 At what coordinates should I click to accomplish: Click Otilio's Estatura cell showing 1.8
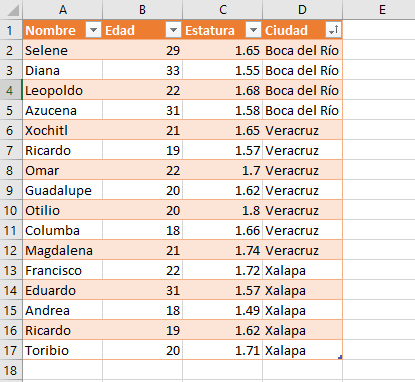pos(223,210)
